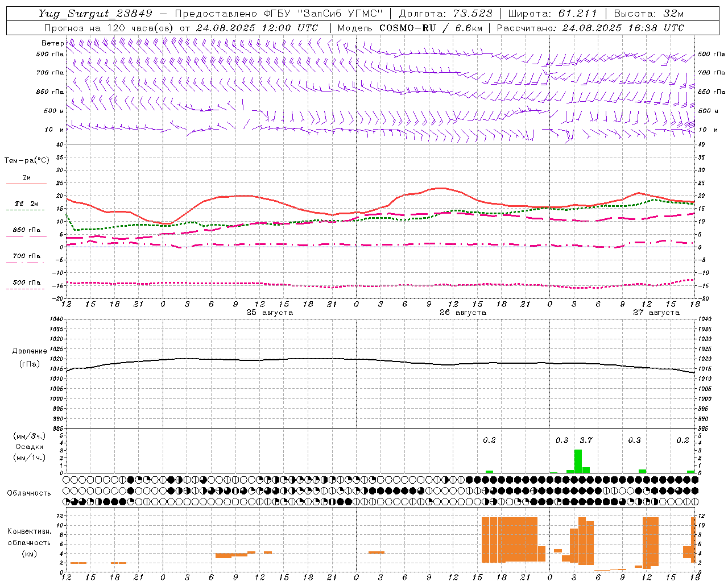Click the Ветер panel label
The height and width of the screenshot is (582, 728).
52,43
